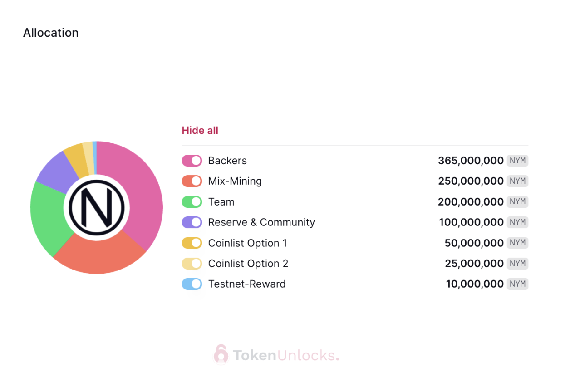Click the NYM logo in chart center

97,208
